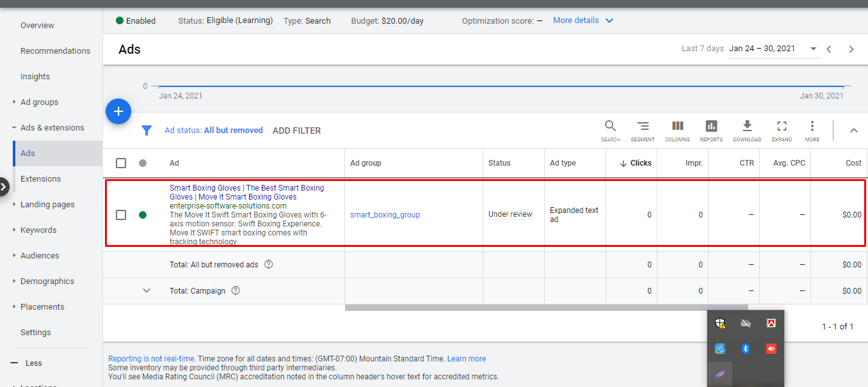Open Keywords in the left navigation
The height and width of the screenshot is (387, 868).
coord(38,230)
